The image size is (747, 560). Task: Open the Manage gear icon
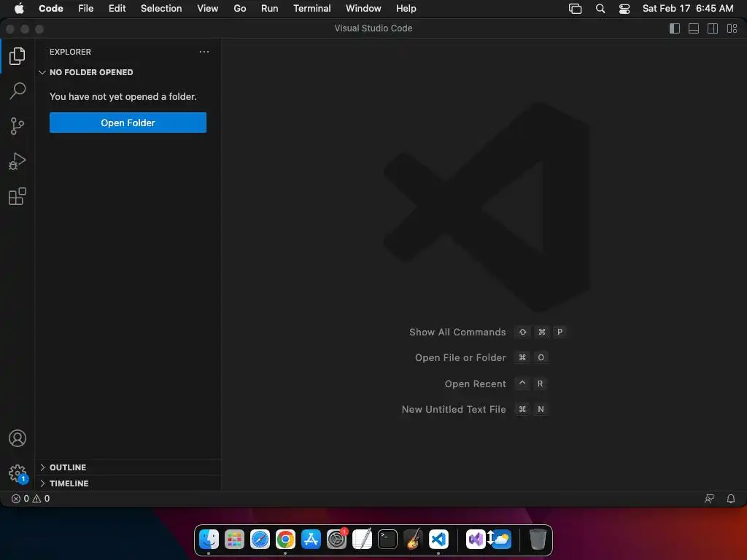(18, 473)
